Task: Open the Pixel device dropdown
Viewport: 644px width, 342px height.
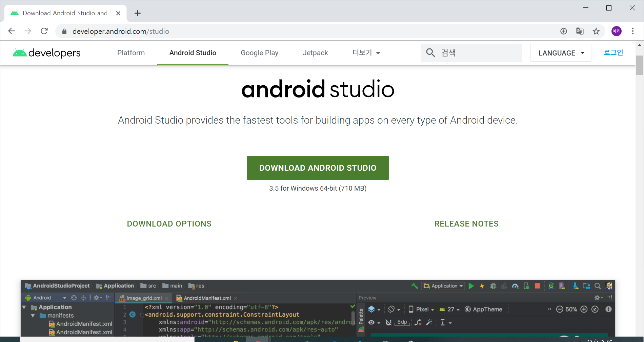Action: (421, 309)
